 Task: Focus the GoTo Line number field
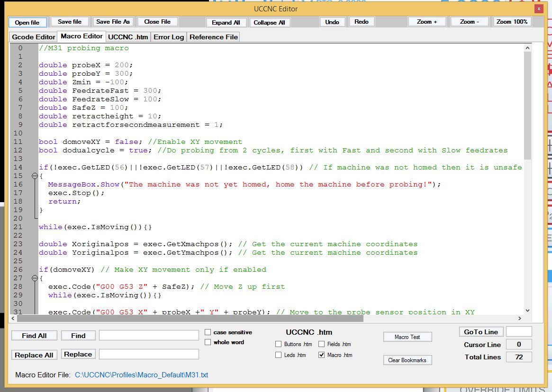tap(519, 331)
